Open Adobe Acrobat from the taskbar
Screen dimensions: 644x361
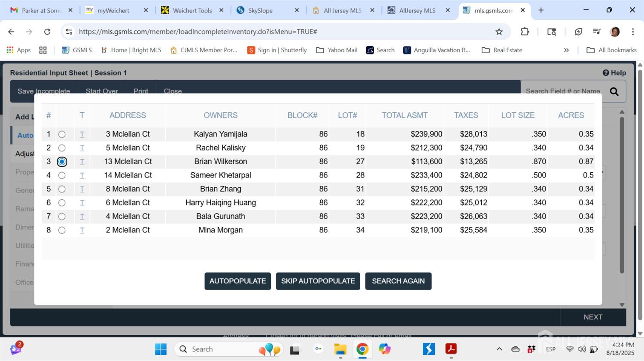451,349
